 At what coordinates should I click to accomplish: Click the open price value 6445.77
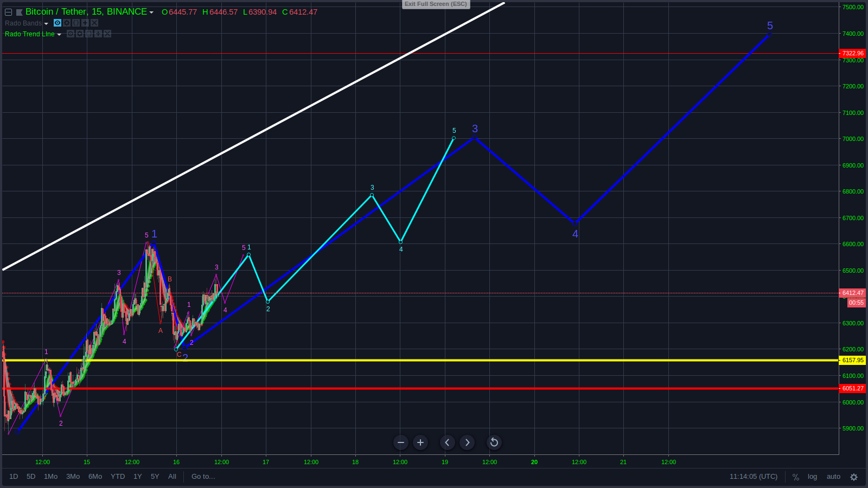(183, 12)
